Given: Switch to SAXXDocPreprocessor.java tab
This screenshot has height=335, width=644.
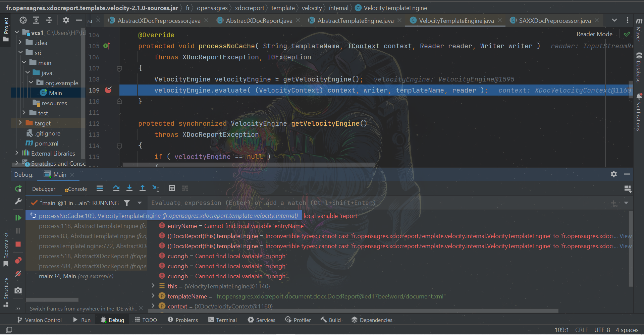Looking at the screenshot, I should [555, 20].
